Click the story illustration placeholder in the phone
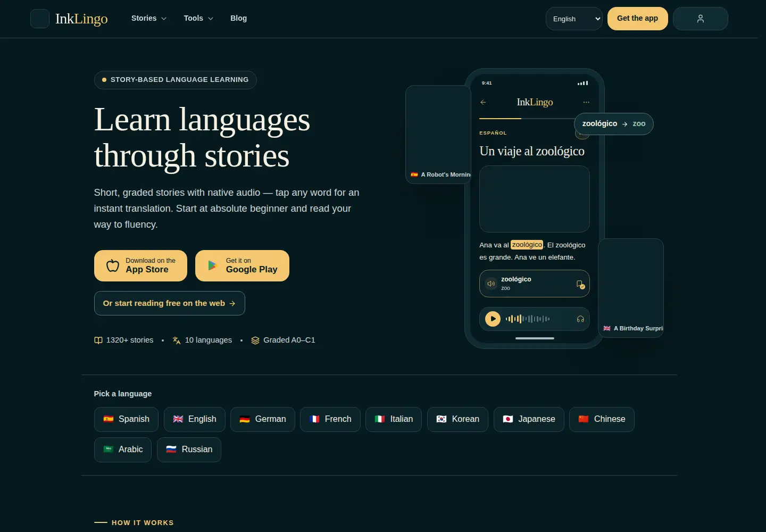The width and height of the screenshot is (766, 532). [x=535, y=199]
